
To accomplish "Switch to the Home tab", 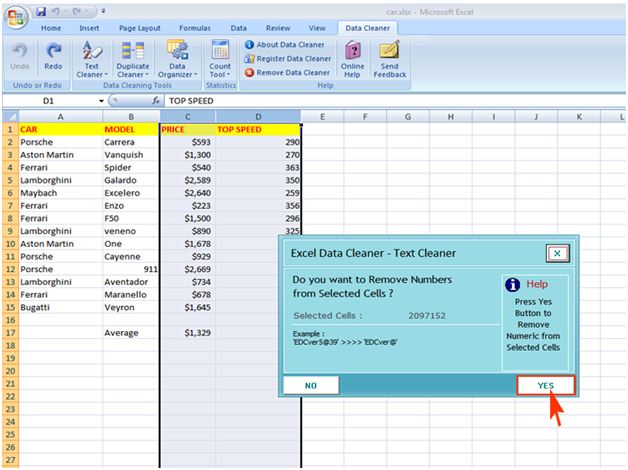I will 51,28.
